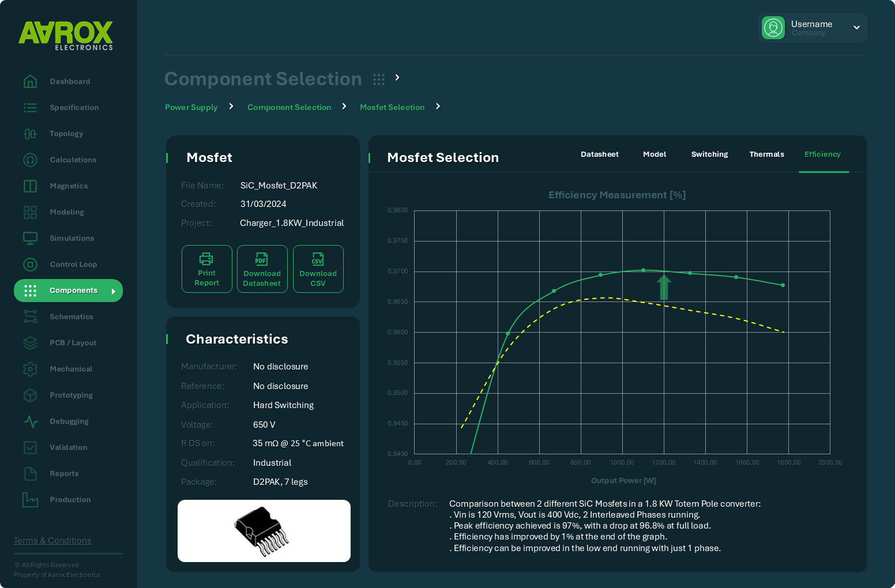Click the chevron after Component Selection title
The image size is (895, 588).
(x=397, y=78)
